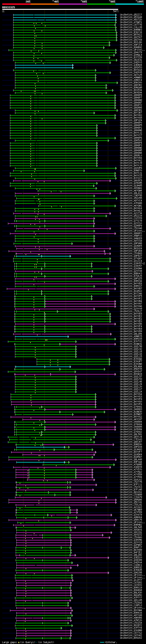Open the UniRef100_Q531A9 hit label
This screenshot has width=146, height=644.
(131, 17)
